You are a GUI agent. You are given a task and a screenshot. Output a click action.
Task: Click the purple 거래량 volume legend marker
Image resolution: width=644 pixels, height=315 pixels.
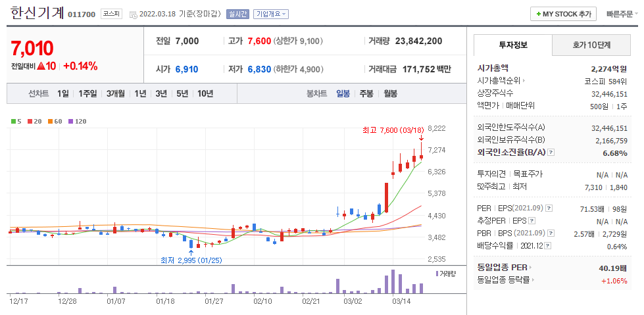437,274
